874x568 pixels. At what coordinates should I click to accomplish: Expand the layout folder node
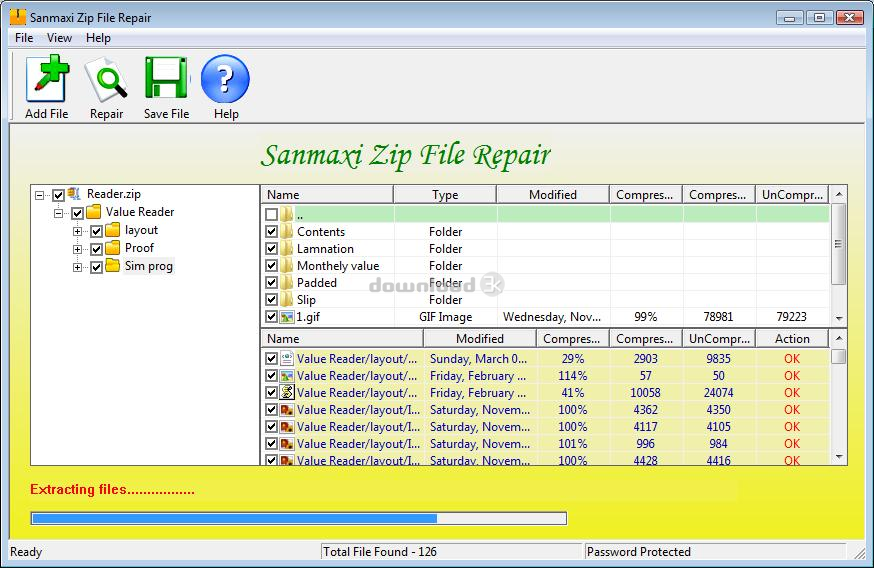coord(78,231)
